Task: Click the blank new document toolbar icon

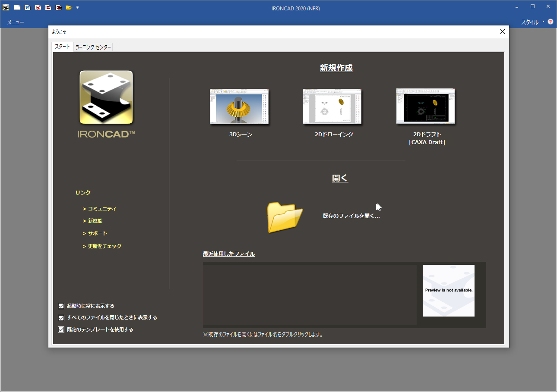Action: point(17,7)
